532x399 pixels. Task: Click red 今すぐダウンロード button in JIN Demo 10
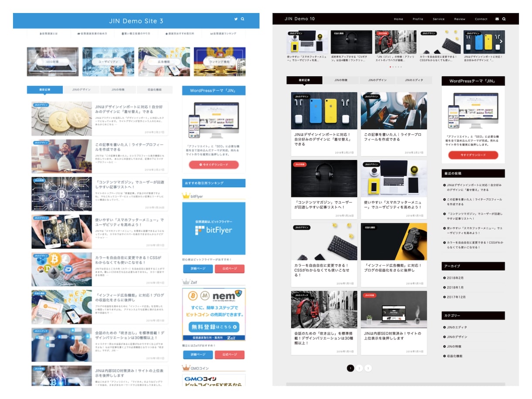473,155
